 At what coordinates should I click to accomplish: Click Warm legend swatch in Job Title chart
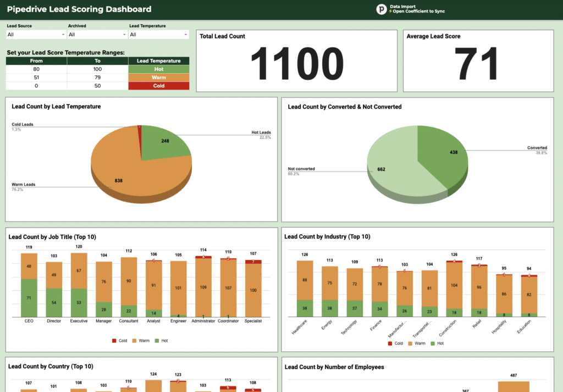pyautogui.click(x=134, y=341)
